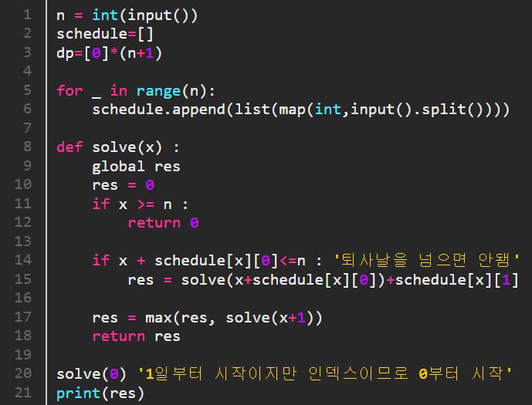
Task: Click the 'solve(0)' call on line 20
Action: tap(91, 374)
